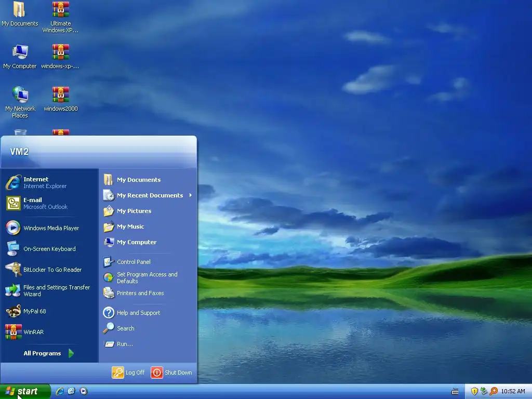Click Security Center shield tray icon
Screen dimensions: 532x399
475,391
